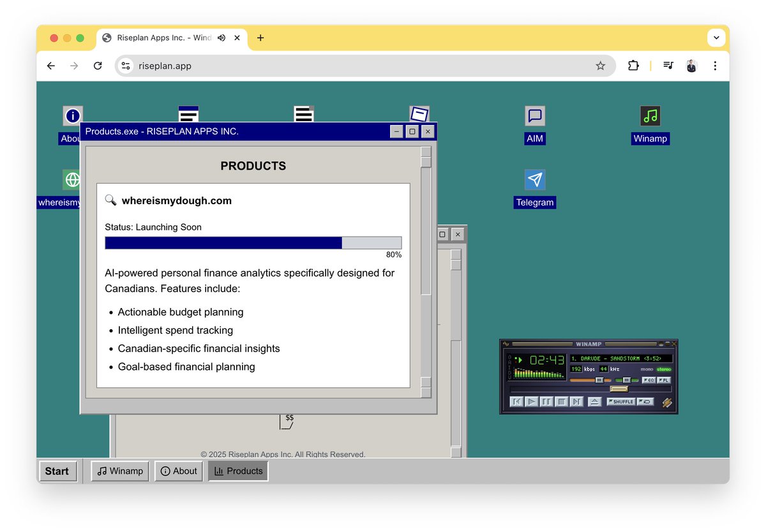Select the Winamp taskbar item
This screenshot has height=532, width=766.
click(x=120, y=471)
